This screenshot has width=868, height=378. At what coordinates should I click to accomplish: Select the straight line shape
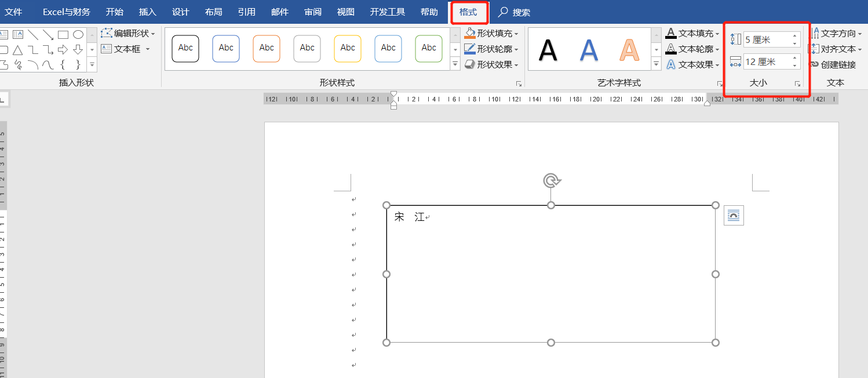33,35
